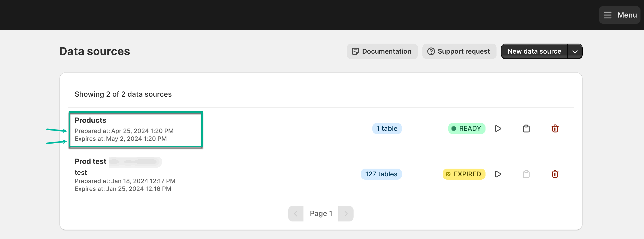Screen dimensions: 644x239
Task: Click the grayed clipboard icon on Prod test row
Action: (526, 174)
